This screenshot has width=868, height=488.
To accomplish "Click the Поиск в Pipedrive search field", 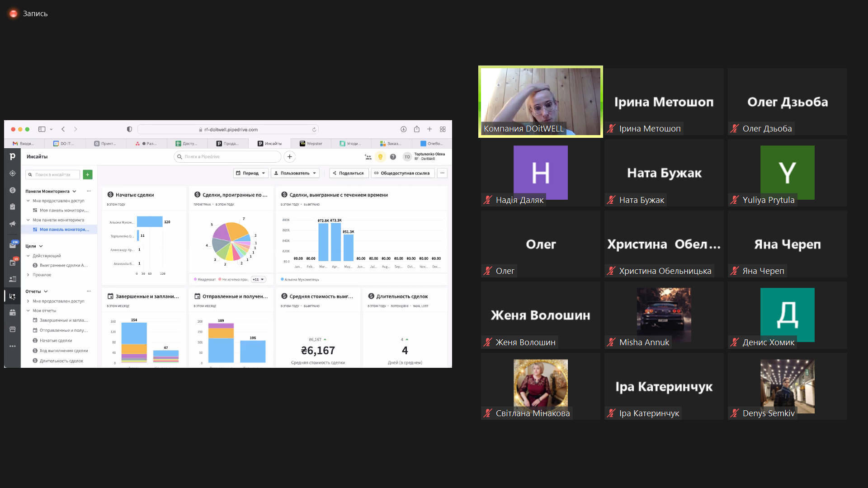I will [x=227, y=157].
